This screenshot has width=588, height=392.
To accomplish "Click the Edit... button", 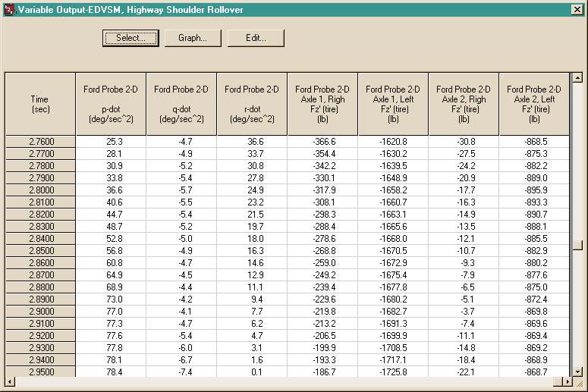I will point(256,38).
